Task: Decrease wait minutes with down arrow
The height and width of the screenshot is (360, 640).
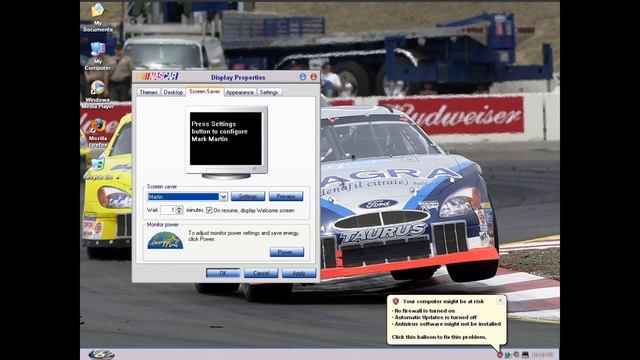Action: tap(179, 212)
